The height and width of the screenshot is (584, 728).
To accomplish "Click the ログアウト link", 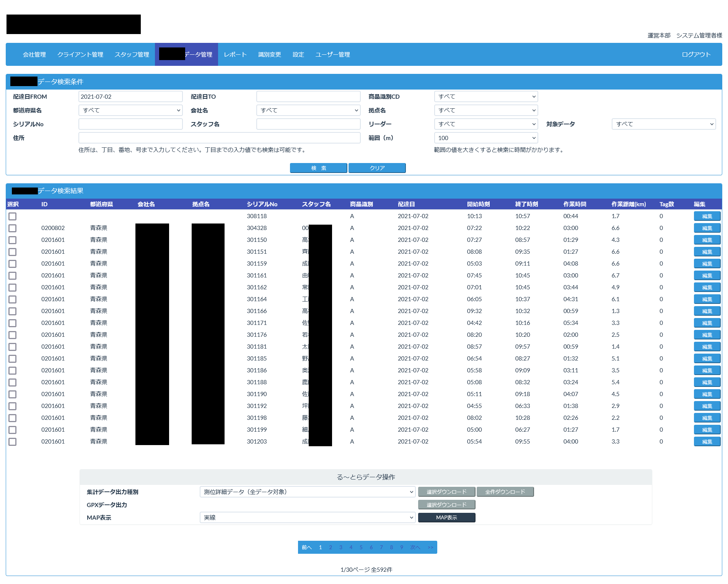I will [696, 54].
